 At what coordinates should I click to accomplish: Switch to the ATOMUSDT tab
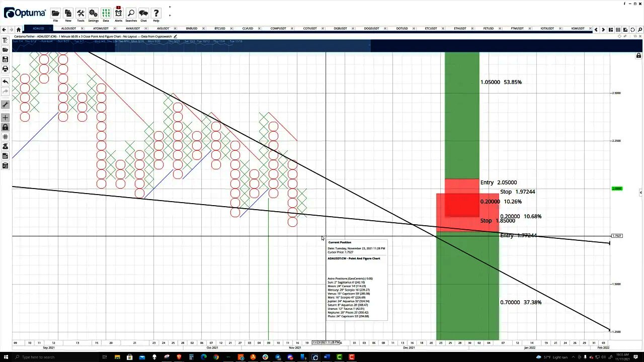pyautogui.click(x=101, y=29)
